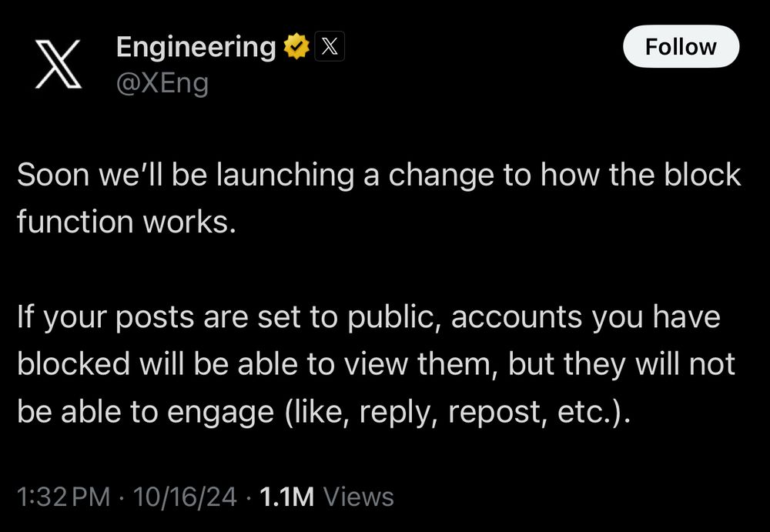Viewport: 770px width, 532px height.
Task: Click the 1:32 PM timestamp
Action: coord(63,497)
